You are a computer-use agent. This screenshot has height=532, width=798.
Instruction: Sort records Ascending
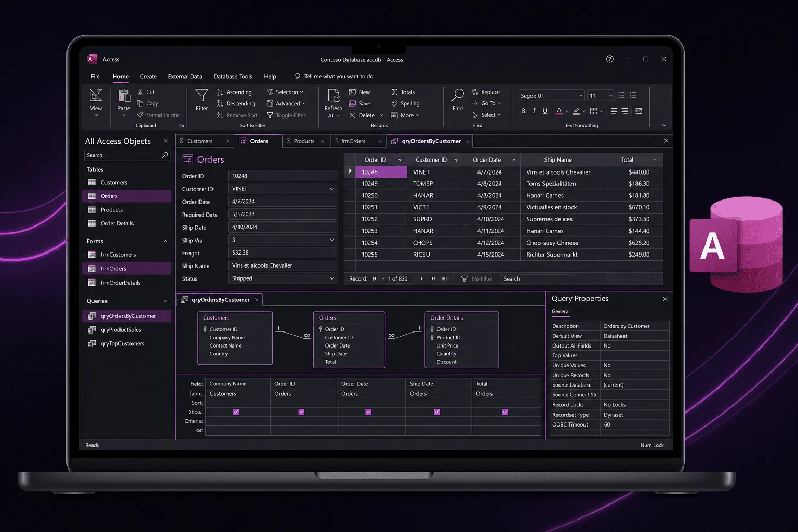click(x=234, y=92)
